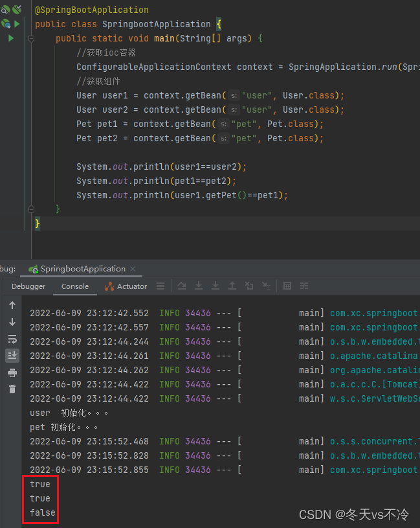Close the SpringbootApplication debug tab

(133, 269)
